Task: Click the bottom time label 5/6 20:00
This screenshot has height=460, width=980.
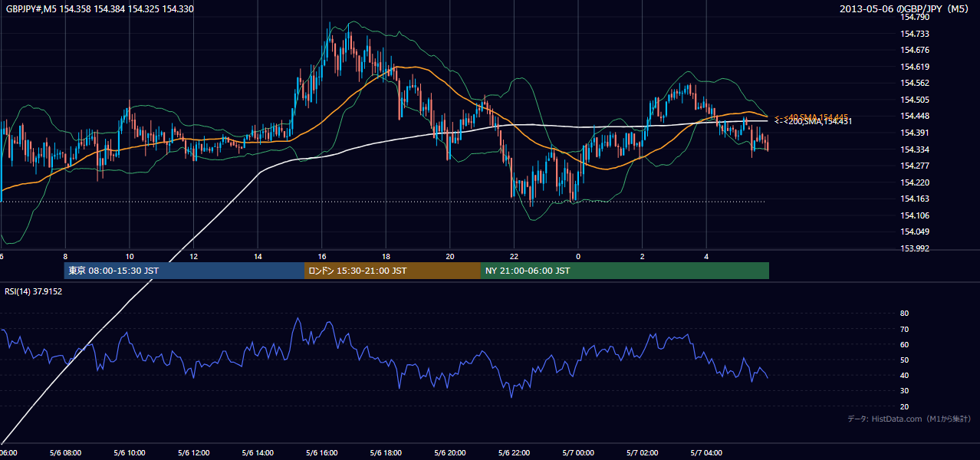Action: click(x=450, y=453)
